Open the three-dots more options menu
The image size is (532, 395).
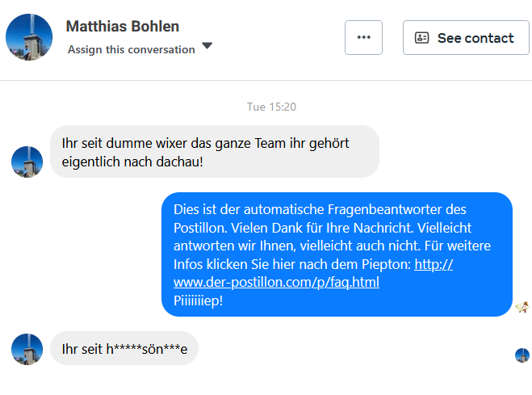(363, 37)
